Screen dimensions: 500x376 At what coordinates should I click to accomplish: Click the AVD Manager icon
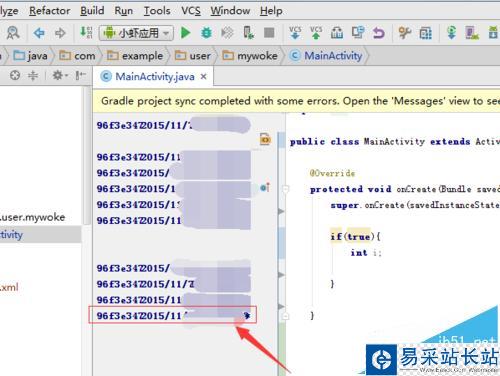[x=472, y=33]
